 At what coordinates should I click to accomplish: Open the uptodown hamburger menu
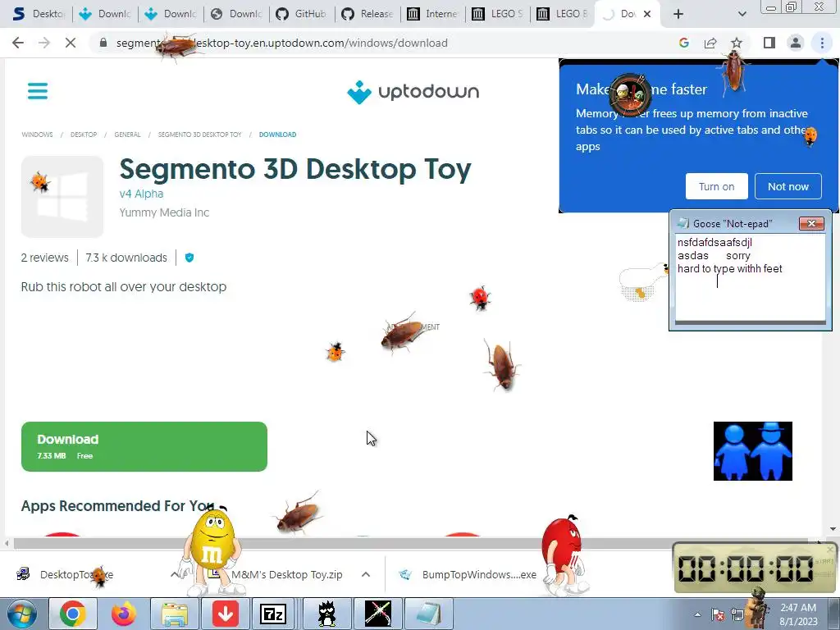coord(38,91)
